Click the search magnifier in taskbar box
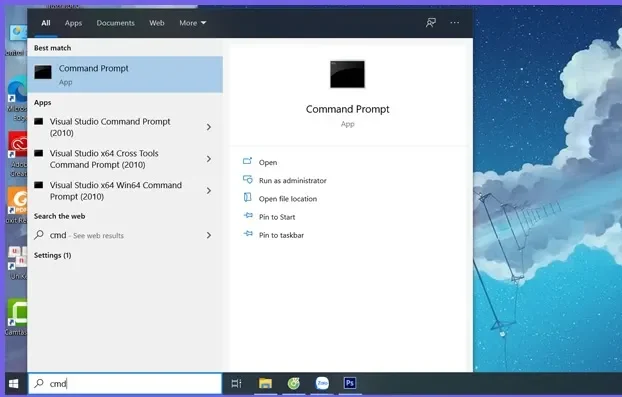The height and width of the screenshot is (397, 622). (39, 383)
